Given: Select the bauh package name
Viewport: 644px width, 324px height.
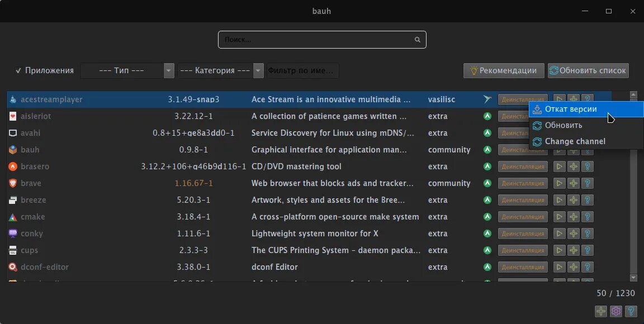Looking at the screenshot, I should (x=30, y=150).
